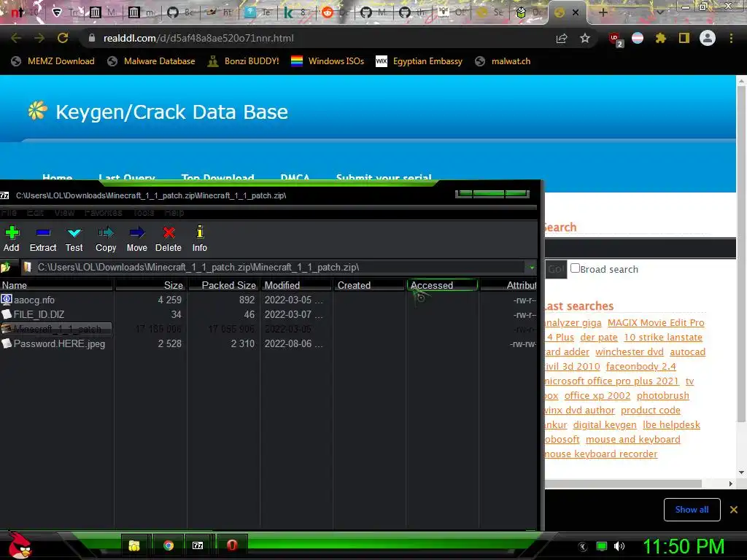
Task: Sort by the Name column header
Action: [x=56, y=285]
